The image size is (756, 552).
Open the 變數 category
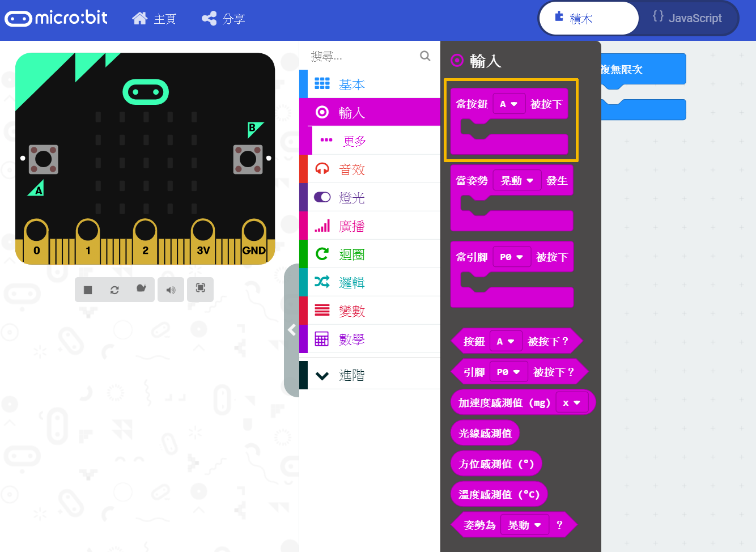(x=369, y=311)
